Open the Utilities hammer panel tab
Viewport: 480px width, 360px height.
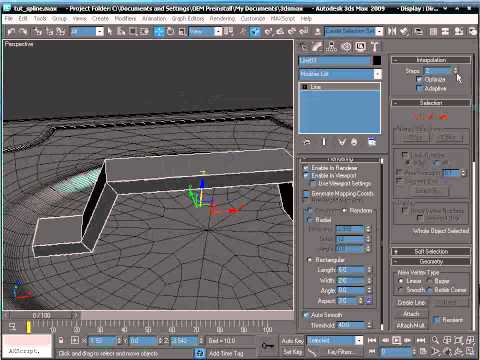(375, 47)
